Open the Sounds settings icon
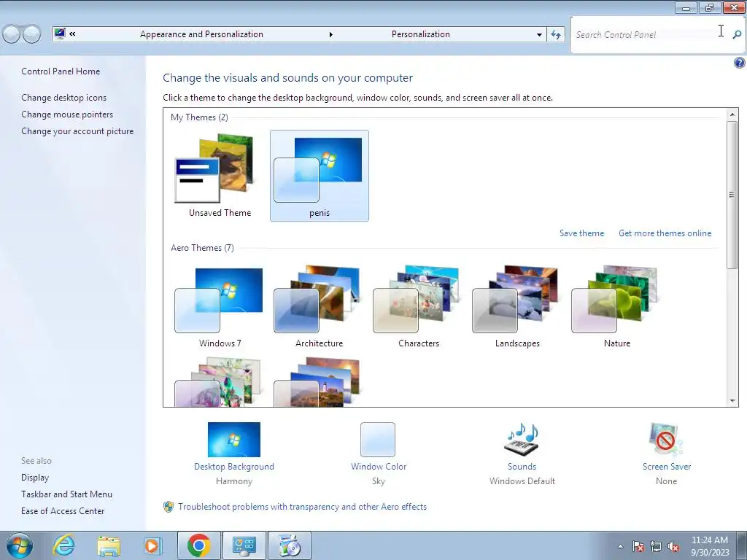Screen dimensions: 747x560 coord(522,439)
